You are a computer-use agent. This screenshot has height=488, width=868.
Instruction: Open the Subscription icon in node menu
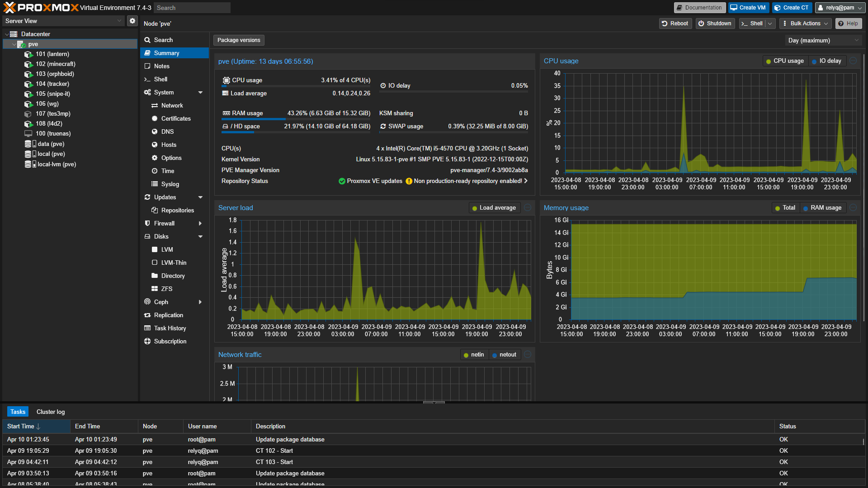pos(147,341)
